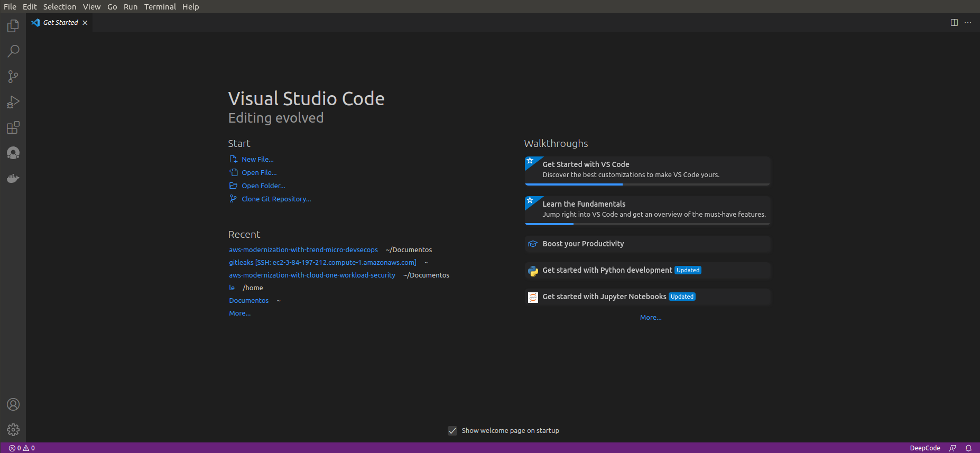Click the Clone Git Repository... link
This screenshot has height=453, width=980.
pos(276,199)
